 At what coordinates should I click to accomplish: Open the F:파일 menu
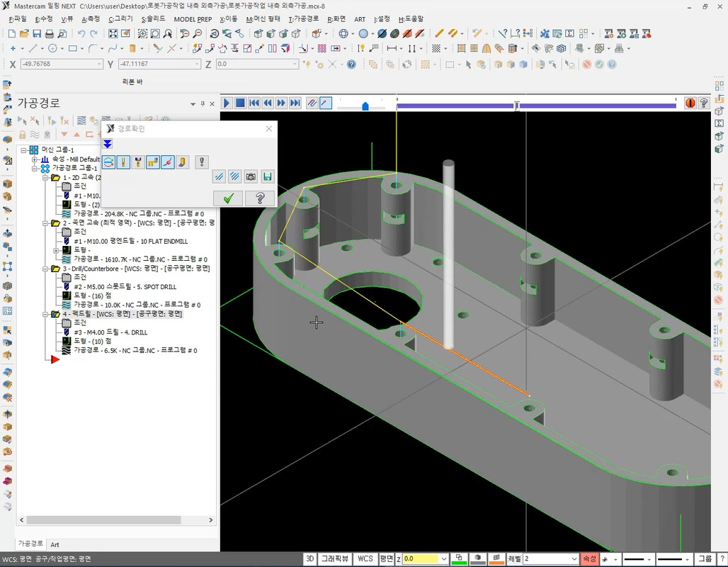pos(18,19)
